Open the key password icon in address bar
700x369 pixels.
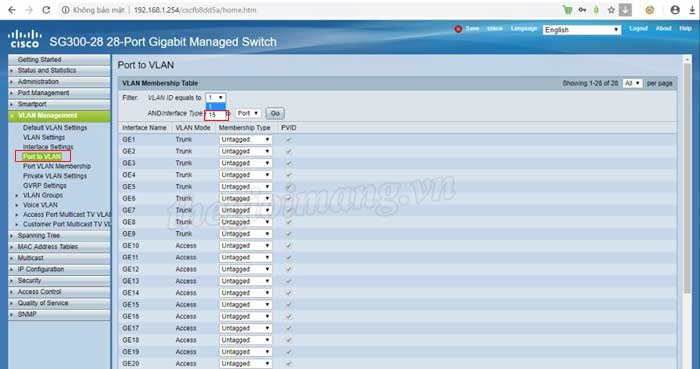tap(582, 10)
